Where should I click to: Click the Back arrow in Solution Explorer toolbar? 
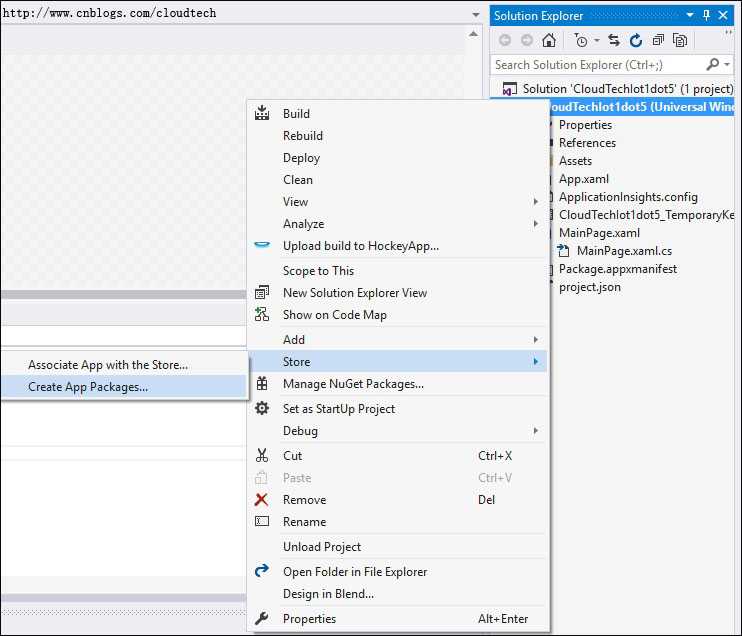505,41
